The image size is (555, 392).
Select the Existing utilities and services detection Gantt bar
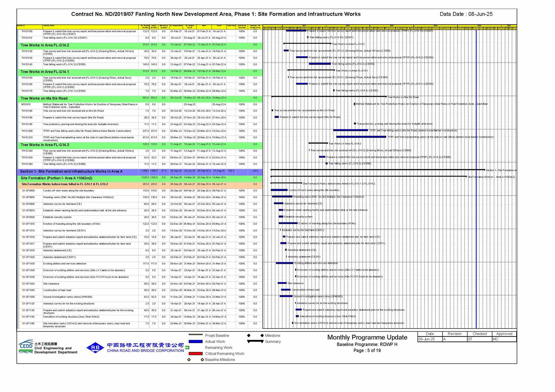click(x=284, y=263)
